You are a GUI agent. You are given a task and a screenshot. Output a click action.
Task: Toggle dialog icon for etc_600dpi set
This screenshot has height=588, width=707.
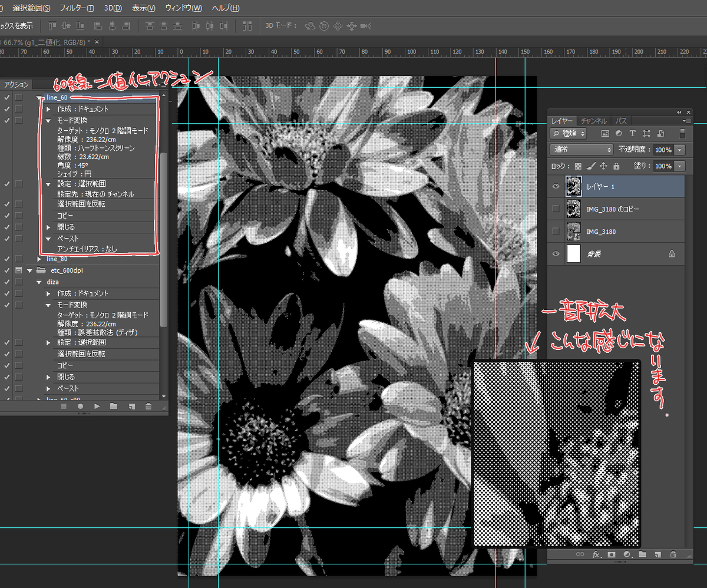[19, 270]
